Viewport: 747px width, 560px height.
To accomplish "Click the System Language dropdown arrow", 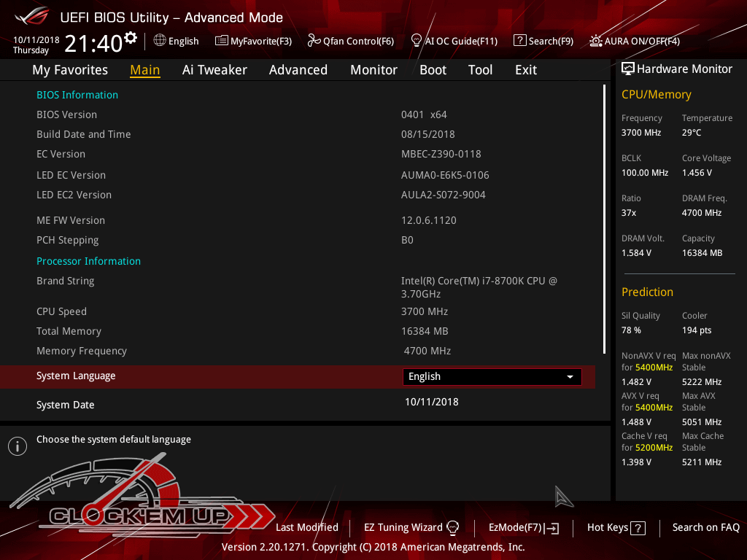I will click(570, 377).
